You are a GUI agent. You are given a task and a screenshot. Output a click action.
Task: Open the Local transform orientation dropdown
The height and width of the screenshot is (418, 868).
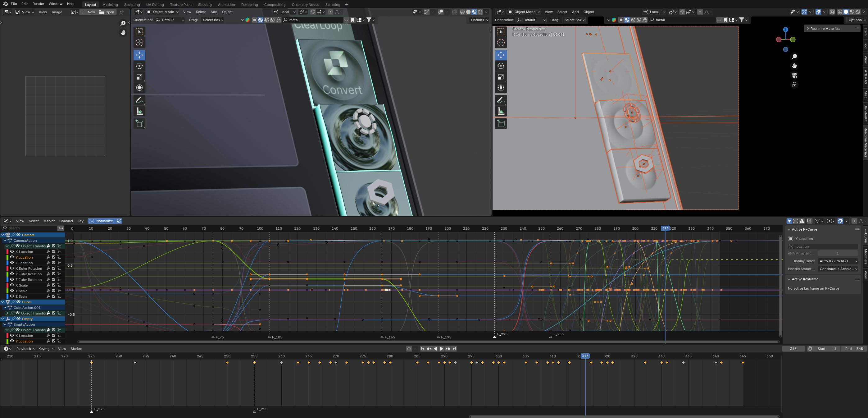pyautogui.click(x=285, y=12)
